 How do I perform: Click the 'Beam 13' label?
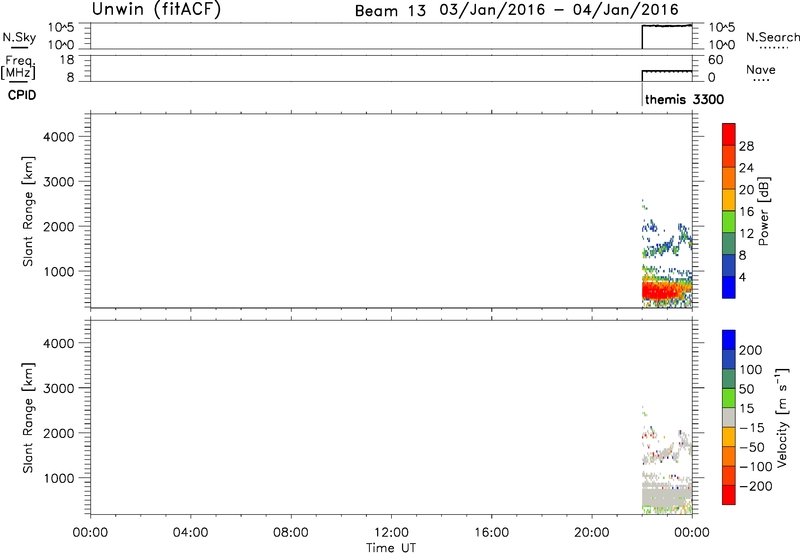390,11
